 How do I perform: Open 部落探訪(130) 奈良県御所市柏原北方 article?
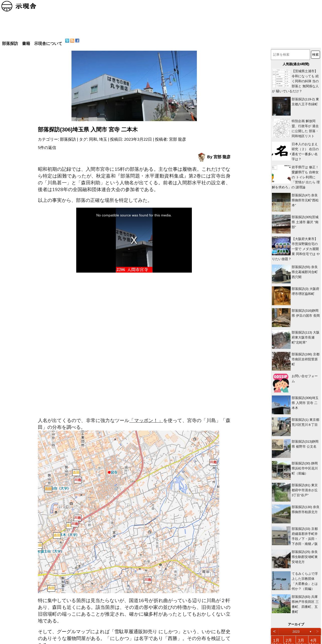pos(296,514)
